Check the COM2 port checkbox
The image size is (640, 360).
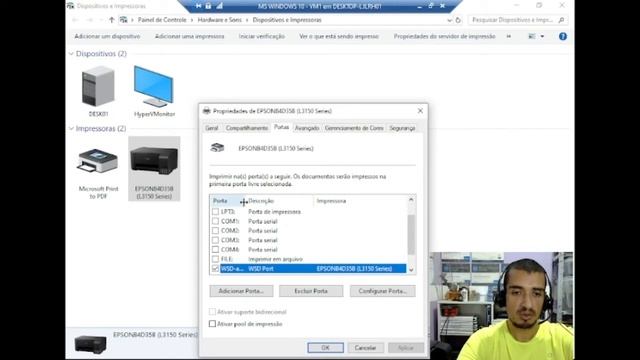[215, 230]
